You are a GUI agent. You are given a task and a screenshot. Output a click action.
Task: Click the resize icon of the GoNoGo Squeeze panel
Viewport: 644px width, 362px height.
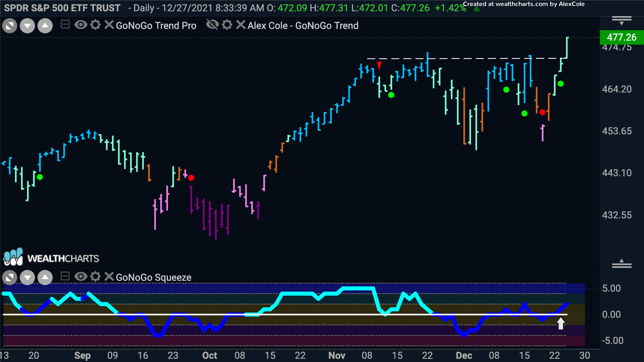(10, 278)
